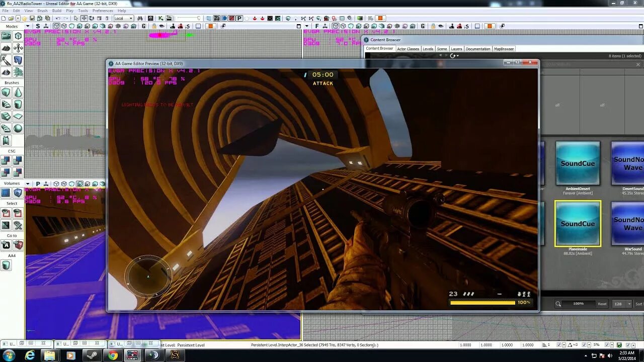Toggle Game View 'G' in top-right viewport

click(423, 26)
